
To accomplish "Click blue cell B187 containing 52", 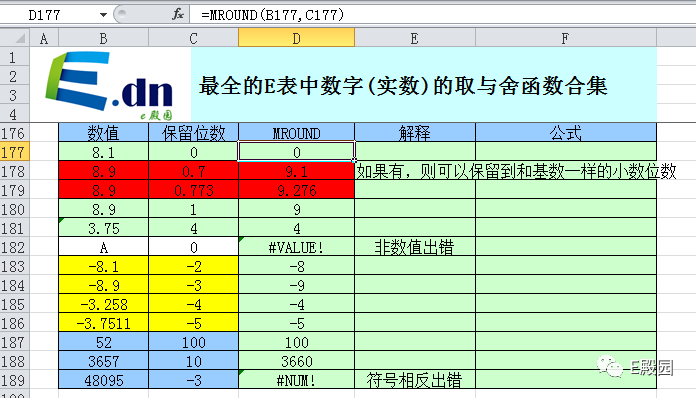I will pos(103,342).
